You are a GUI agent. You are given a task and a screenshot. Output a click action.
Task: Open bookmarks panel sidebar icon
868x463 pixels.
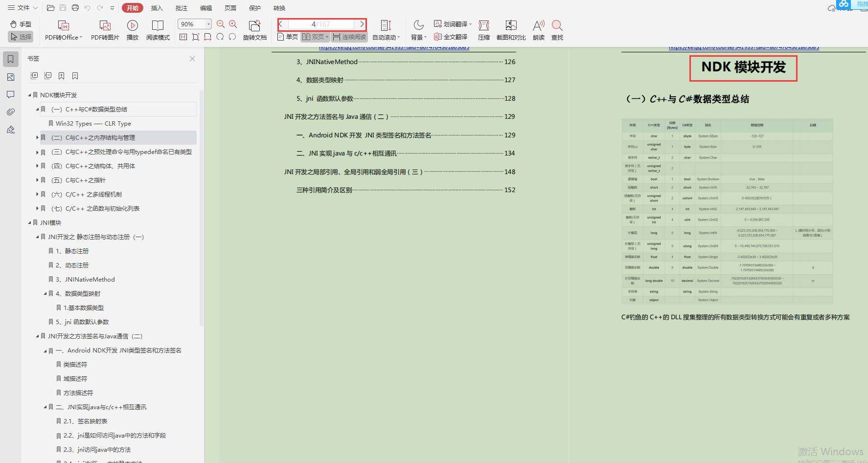pos(11,59)
